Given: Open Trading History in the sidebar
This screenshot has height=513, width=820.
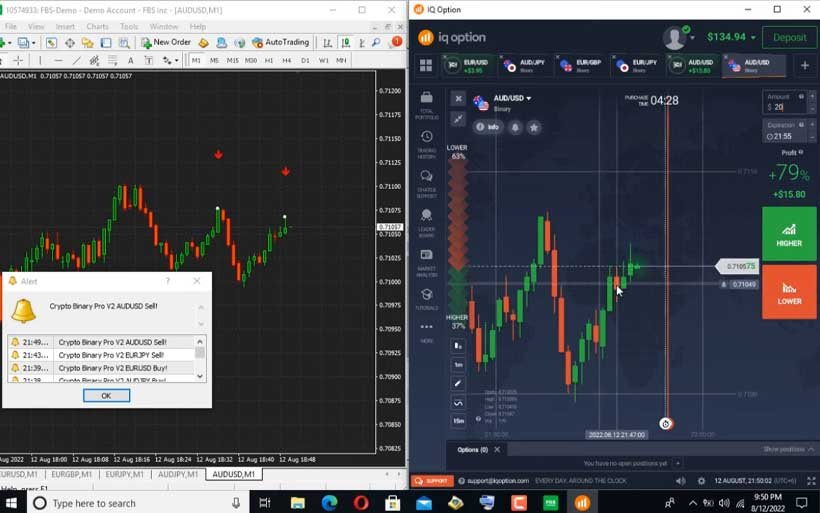Looking at the screenshot, I should tap(427, 141).
